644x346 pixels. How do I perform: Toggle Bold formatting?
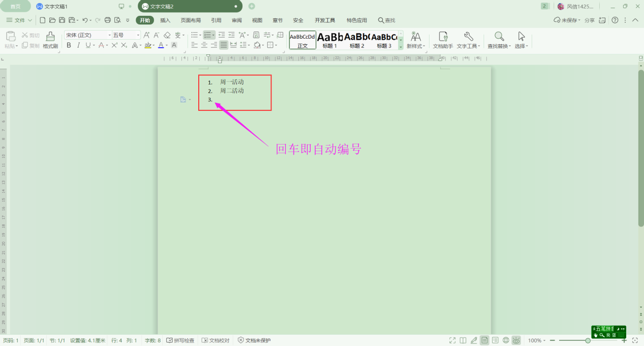click(x=69, y=46)
